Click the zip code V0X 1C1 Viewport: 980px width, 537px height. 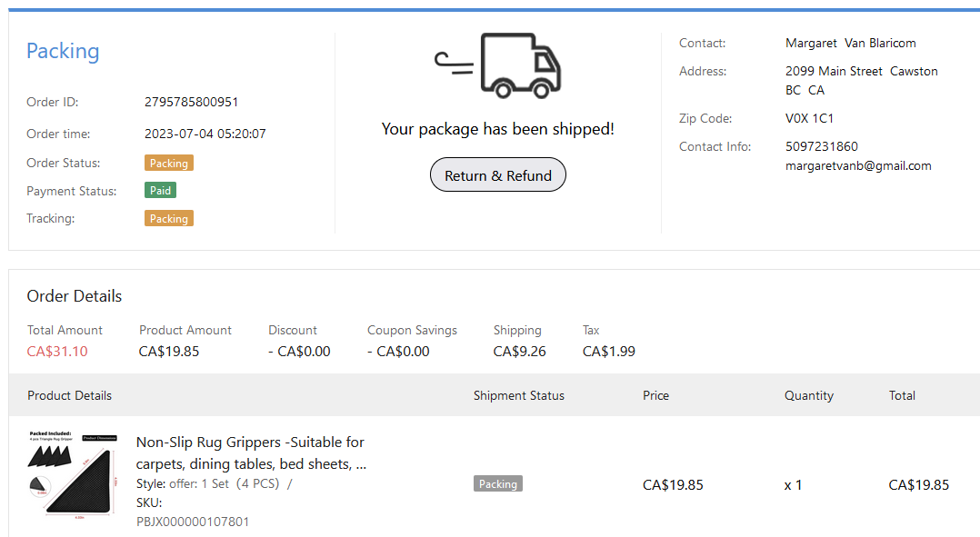(x=809, y=118)
